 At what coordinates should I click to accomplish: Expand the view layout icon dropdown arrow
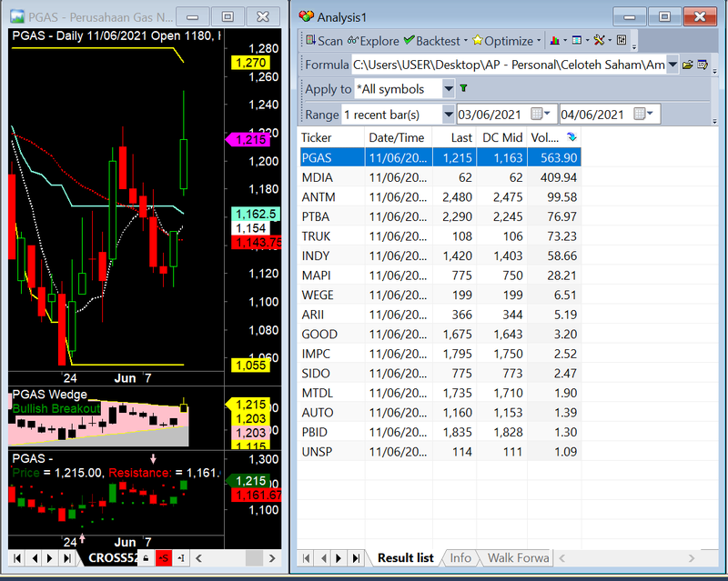tap(587, 41)
